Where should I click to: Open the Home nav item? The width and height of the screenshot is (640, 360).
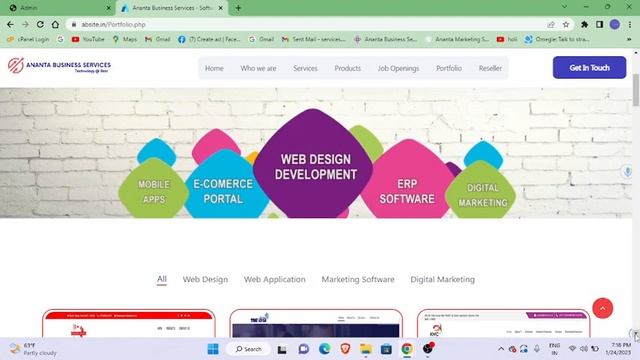[214, 68]
